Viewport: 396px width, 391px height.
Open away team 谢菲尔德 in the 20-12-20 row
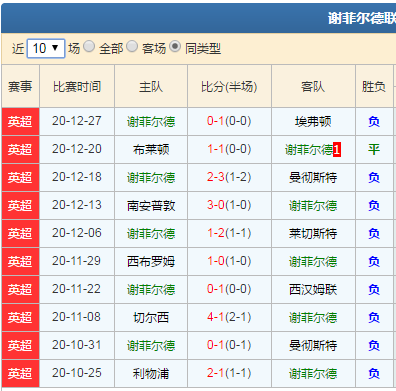click(x=309, y=150)
